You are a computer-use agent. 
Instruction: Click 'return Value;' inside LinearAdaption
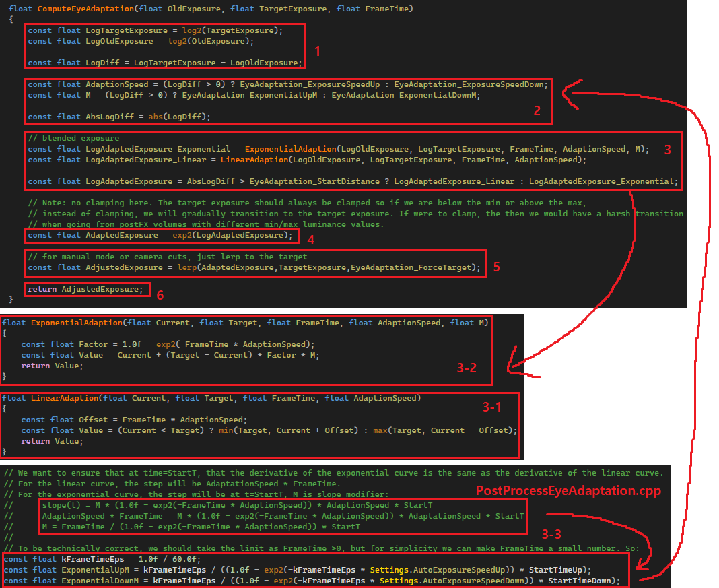(x=52, y=441)
